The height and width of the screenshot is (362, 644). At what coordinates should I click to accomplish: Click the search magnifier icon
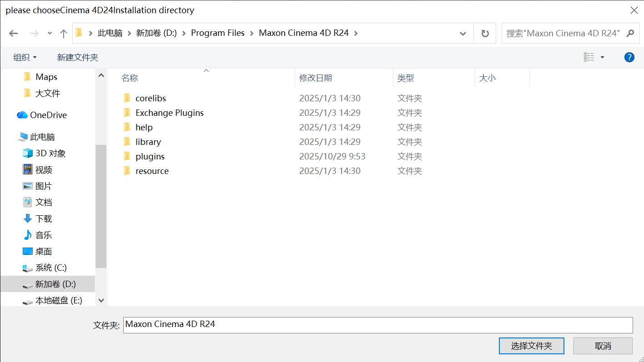click(630, 33)
